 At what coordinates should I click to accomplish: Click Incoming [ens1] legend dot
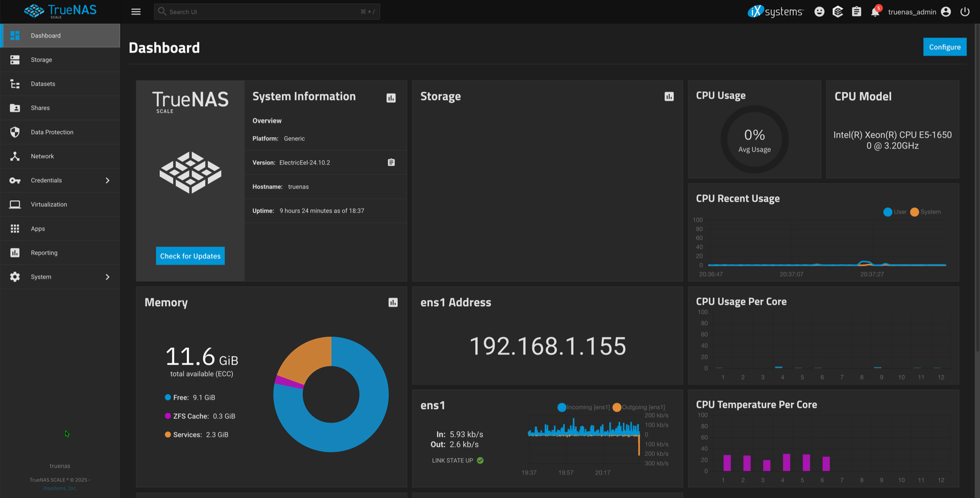562,407
